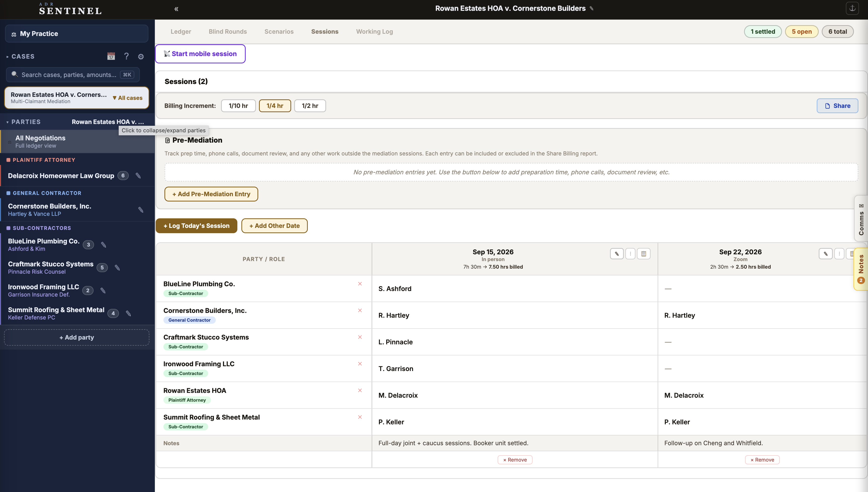Screen dimensions: 868x492
Task: Edit Craftmark Stucco Systems in the sidebar
Action: point(117,268)
